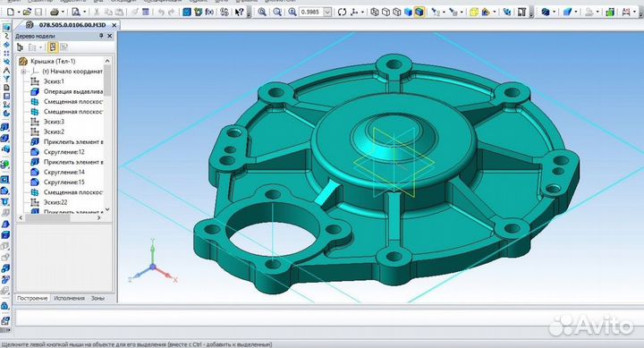
Task: Click the zoom scale value field 0.5985
Action: (311, 12)
